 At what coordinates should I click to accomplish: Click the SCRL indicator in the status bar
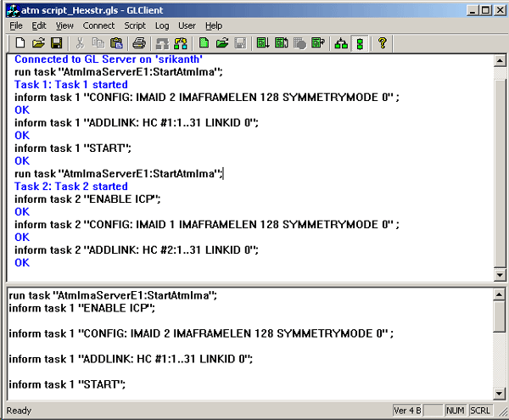click(480, 411)
